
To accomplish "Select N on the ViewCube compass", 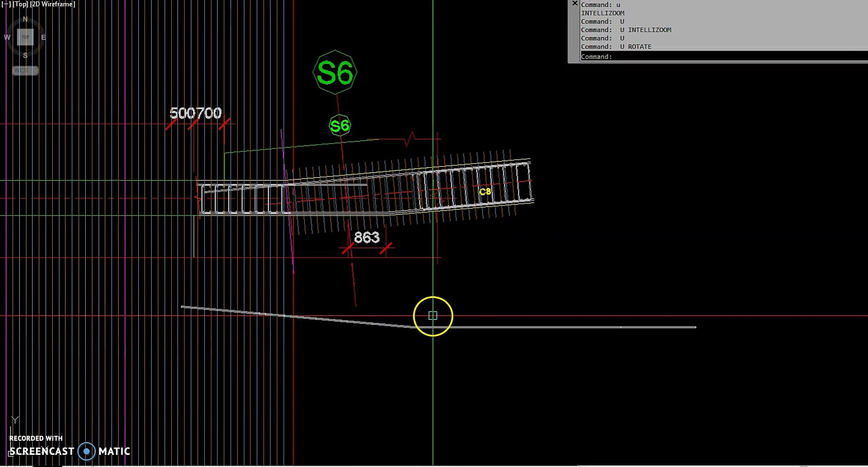I will 25,19.
